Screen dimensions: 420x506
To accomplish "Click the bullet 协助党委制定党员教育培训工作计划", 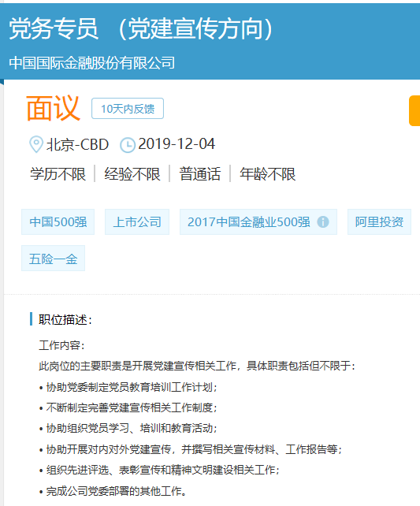I will click(128, 387).
